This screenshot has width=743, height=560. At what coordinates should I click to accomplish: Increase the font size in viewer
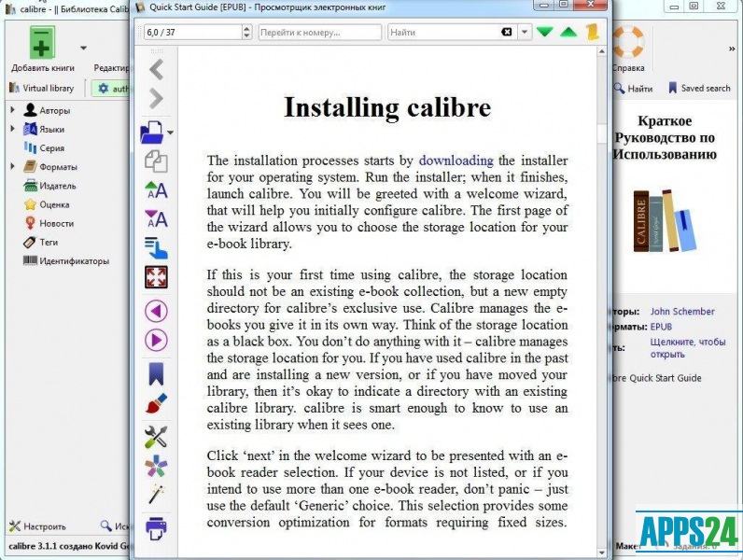click(x=157, y=190)
